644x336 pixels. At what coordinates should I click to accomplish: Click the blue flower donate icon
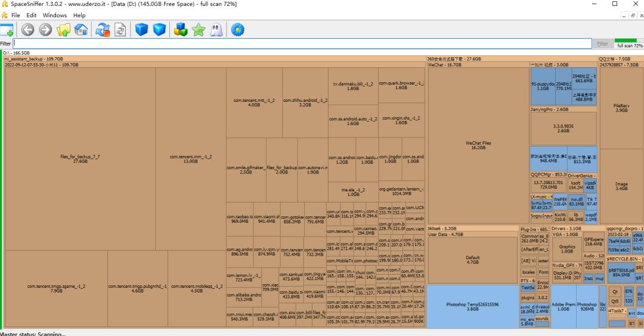click(x=237, y=30)
